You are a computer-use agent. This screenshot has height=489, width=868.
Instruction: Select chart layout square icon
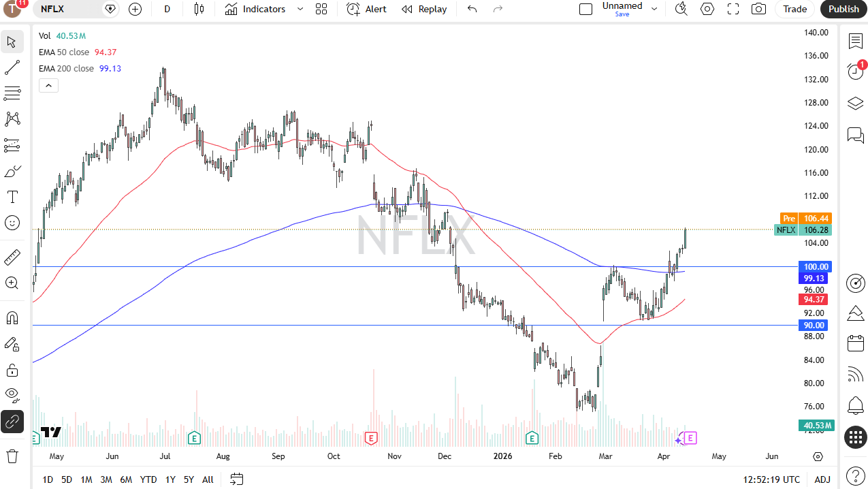click(x=585, y=9)
